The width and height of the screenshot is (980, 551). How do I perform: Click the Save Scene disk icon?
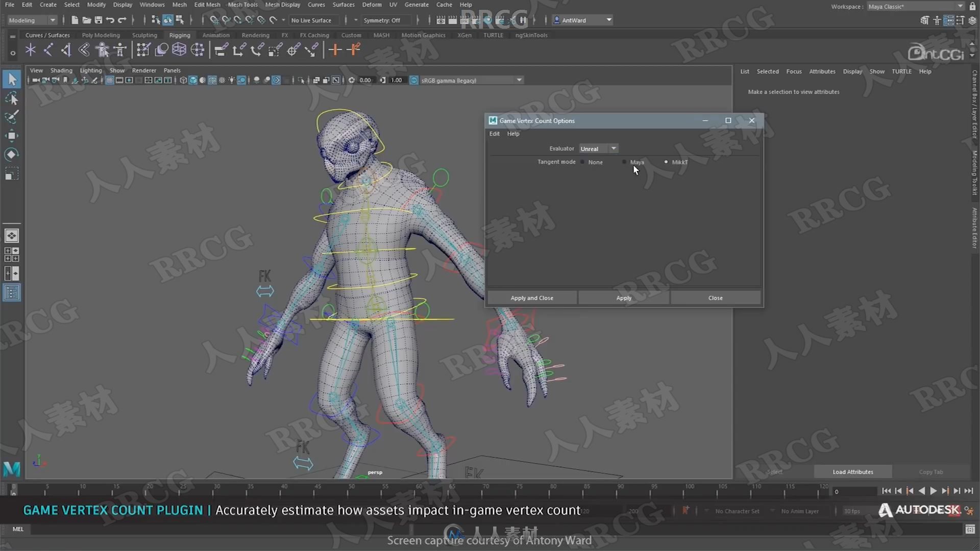pos(98,20)
